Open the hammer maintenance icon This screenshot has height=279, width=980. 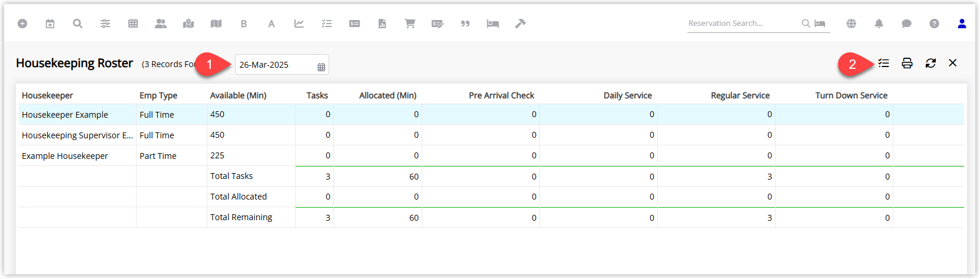[521, 24]
